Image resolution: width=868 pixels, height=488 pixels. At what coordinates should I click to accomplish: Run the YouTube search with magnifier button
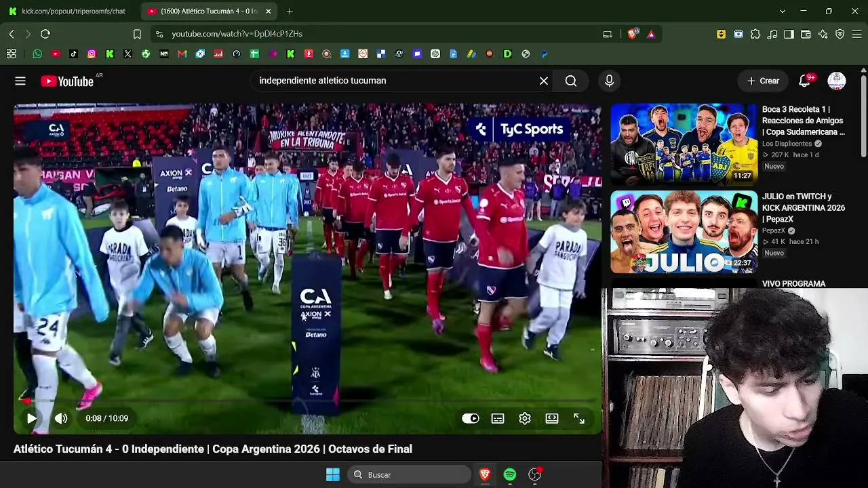pyautogui.click(x=571, y=81)
